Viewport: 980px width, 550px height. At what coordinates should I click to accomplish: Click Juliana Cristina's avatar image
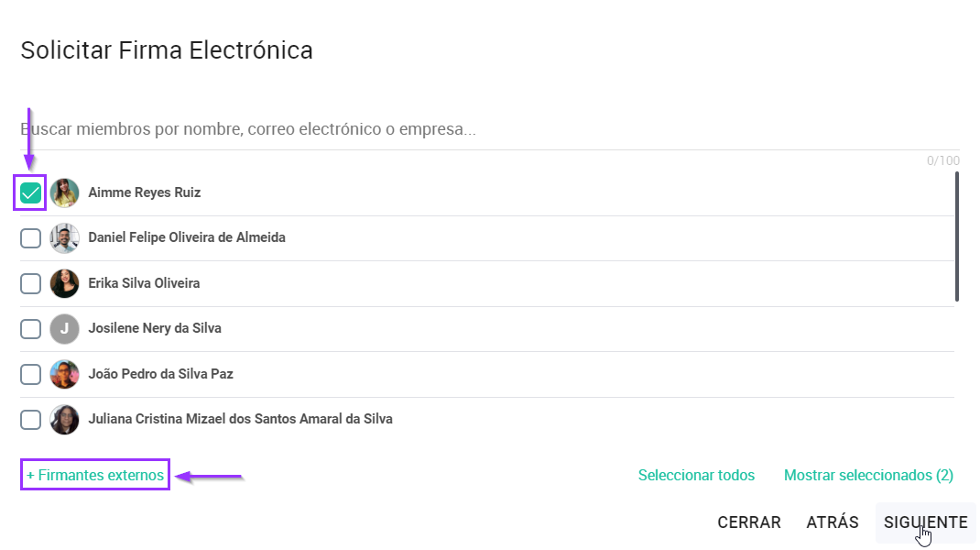pos(64,420)
